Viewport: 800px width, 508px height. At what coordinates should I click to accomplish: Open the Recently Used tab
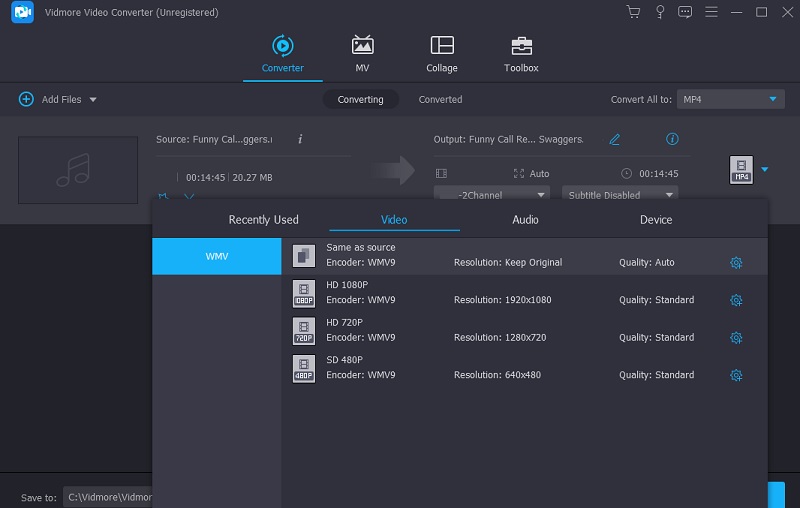point(263,220)
